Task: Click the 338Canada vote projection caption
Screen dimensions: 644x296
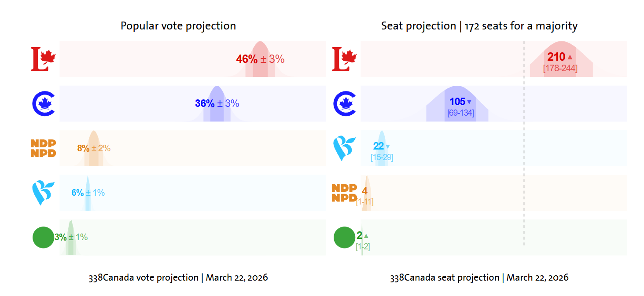Action: 178,278
